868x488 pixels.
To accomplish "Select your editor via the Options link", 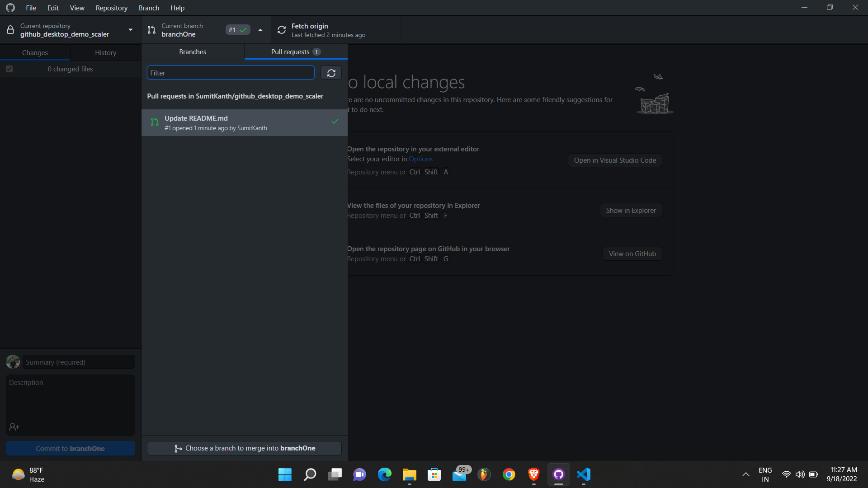I will point(420,159).
